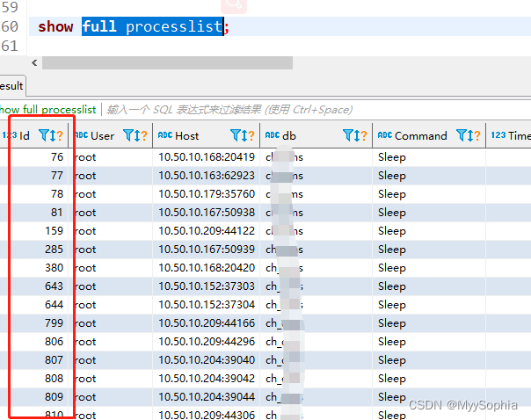The width and height of the screenshot is (531, 420).
Task: Click the orange question mark in Host header
Action: coord(251,135)
